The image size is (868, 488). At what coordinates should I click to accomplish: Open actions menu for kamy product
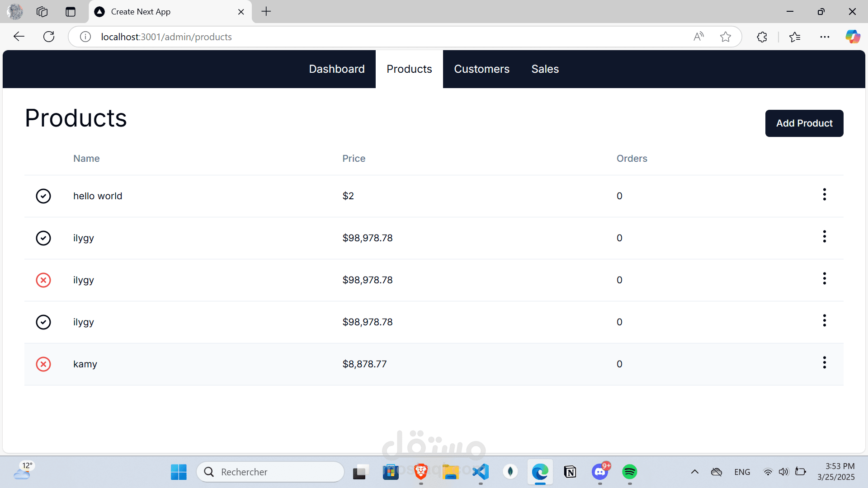(x=824, y=363)
